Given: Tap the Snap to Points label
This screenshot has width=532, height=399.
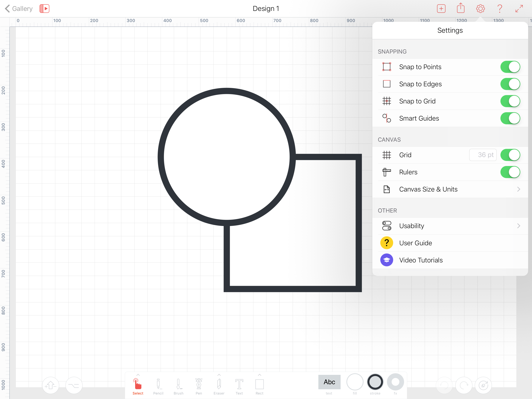Looking at the screenshot, I should click(420, 67).
